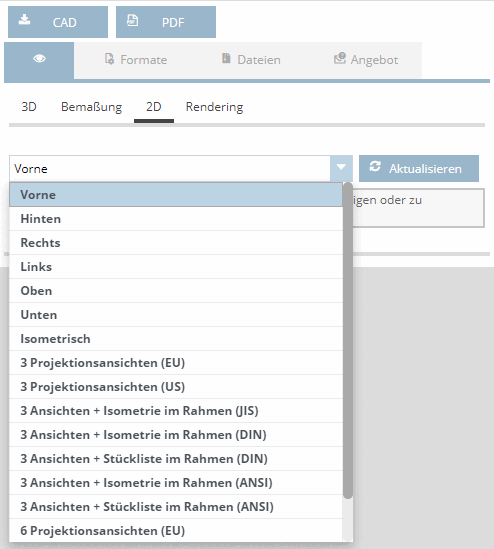Choose Hinten in the view list
This screenshot has height=549, width=494.
[176, 219]
